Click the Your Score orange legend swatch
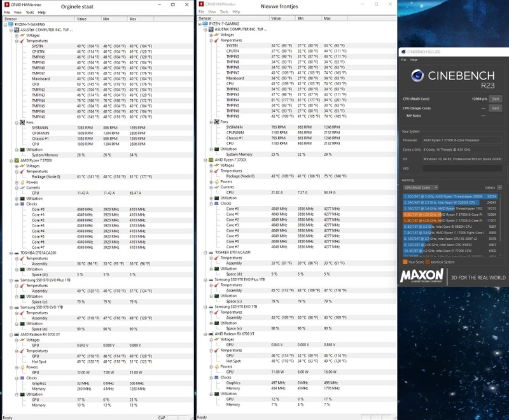This screenshot has width=509, height=420. (405, 262)
